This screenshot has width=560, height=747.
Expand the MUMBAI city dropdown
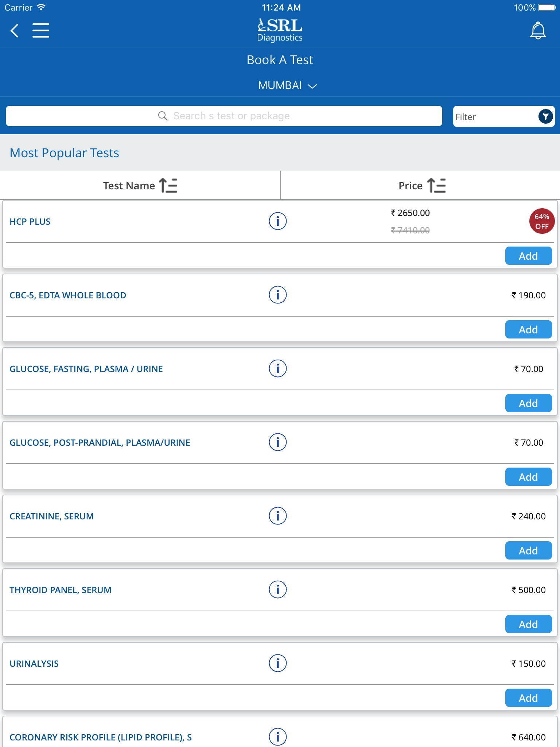pyautogui.click(x=287, y=85)
